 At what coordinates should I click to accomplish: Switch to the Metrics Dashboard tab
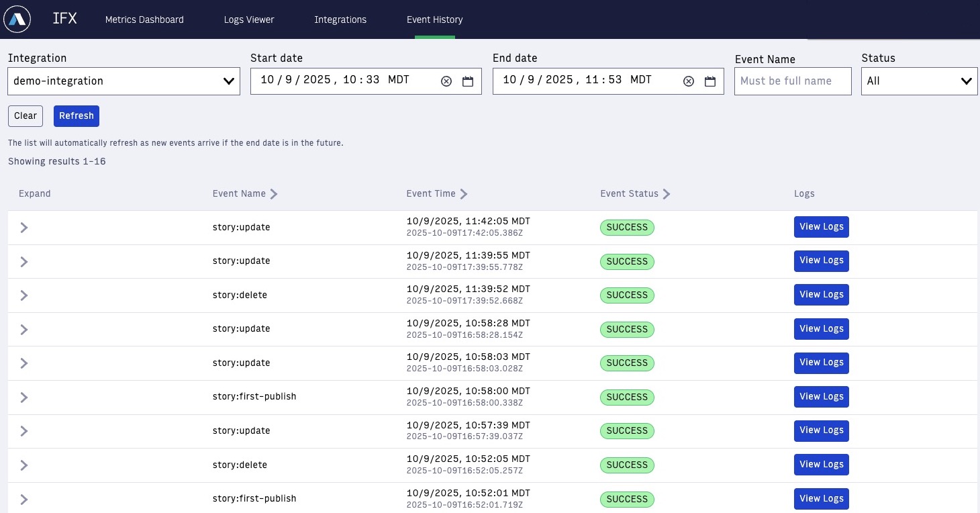(x=144, y=19)
